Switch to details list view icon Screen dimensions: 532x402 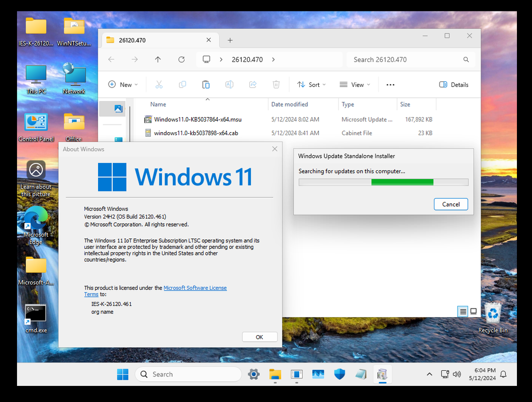[x=463, y=311]
